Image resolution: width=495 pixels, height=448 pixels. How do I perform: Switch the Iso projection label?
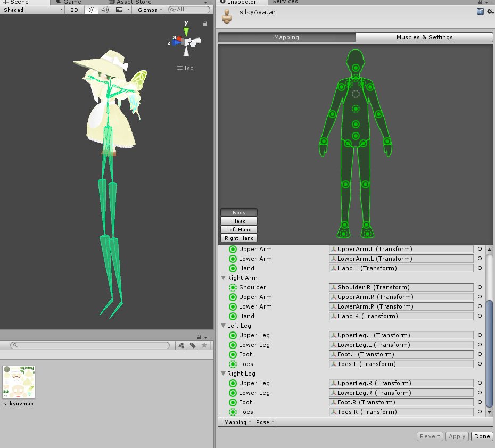(x=185, y=68)
